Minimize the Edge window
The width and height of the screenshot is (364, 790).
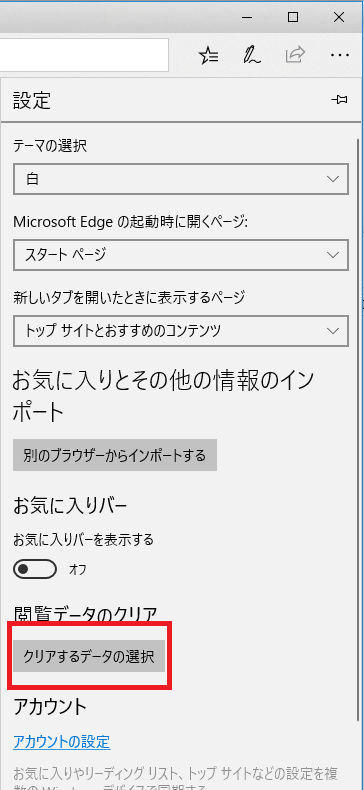(247, 17)
